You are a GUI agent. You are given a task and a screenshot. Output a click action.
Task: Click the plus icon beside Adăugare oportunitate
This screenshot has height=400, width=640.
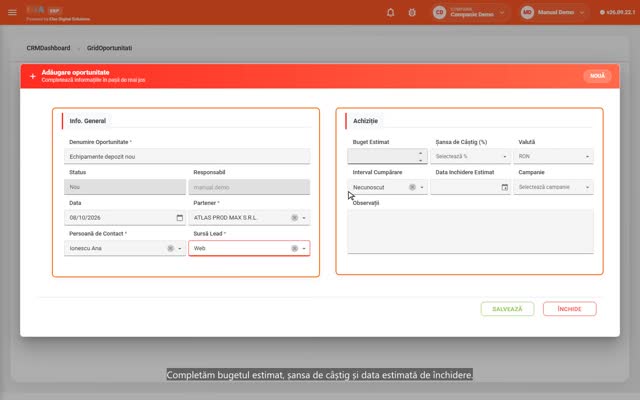tap(33, 76)
